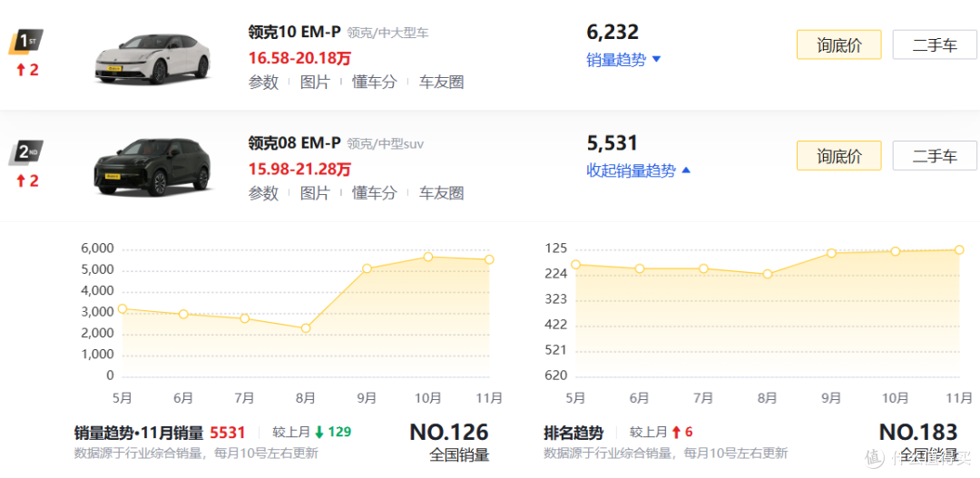Select the 11月 point on sales chart

click(489, 259)
